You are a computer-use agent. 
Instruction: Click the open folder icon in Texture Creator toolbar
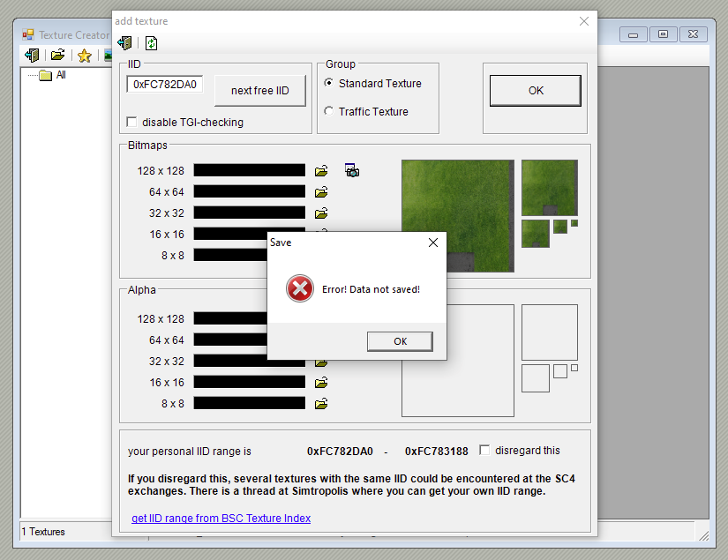[58, 56]
